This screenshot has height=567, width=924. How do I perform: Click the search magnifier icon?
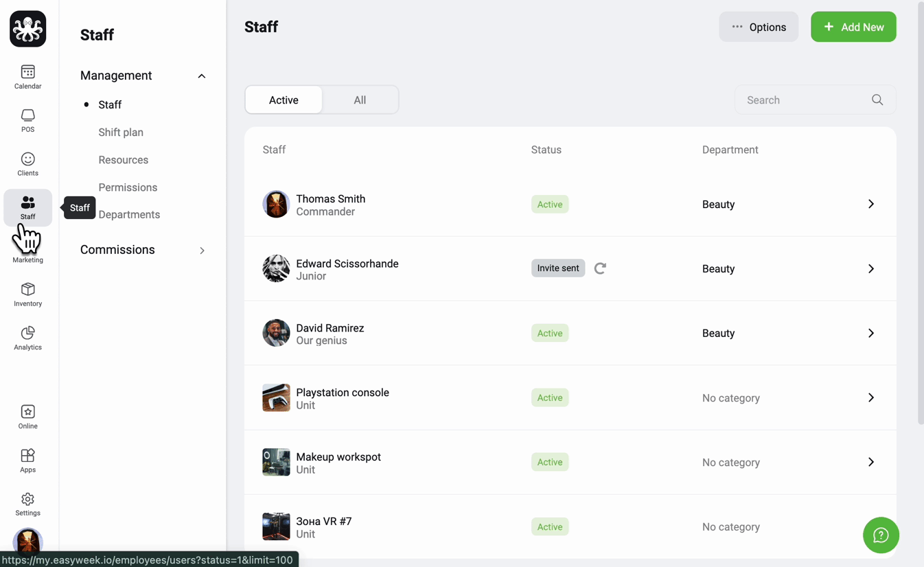[877, 100]
